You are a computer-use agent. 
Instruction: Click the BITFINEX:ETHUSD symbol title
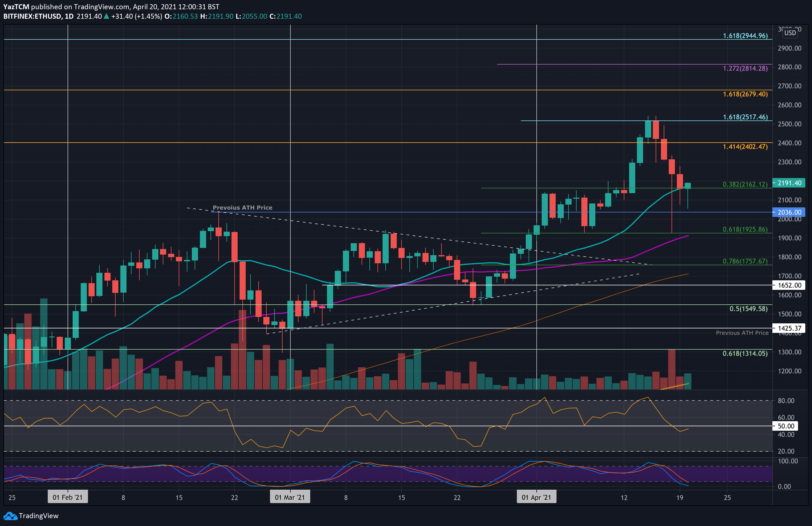33,16
